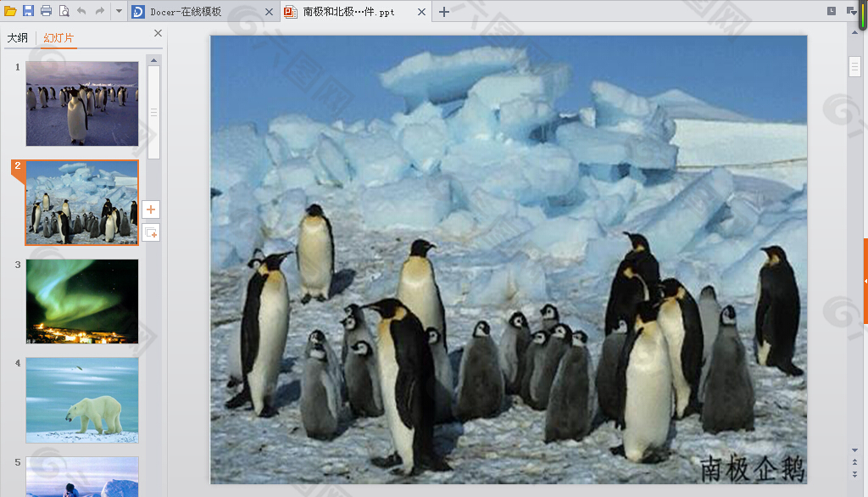The height and width of the screenshot is (497, 868).
Task: Open a file with the folder icon
Action: pyautogui.click(x=10, y=11)
